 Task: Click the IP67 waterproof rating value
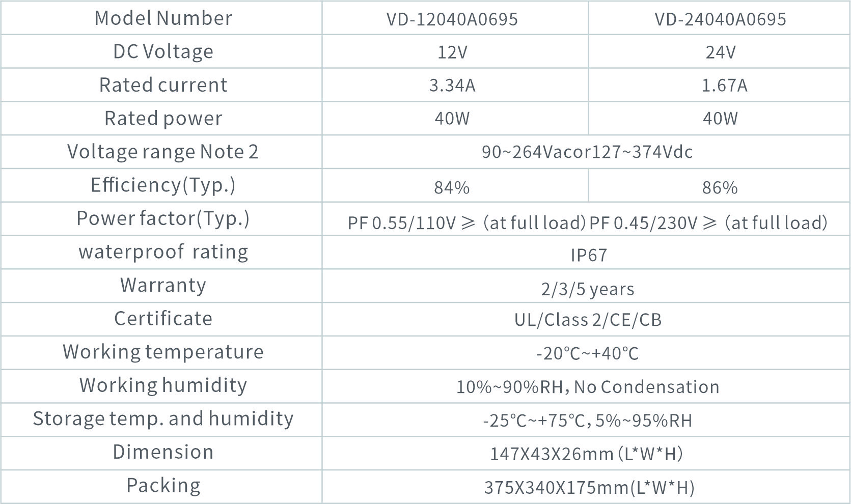588,255
